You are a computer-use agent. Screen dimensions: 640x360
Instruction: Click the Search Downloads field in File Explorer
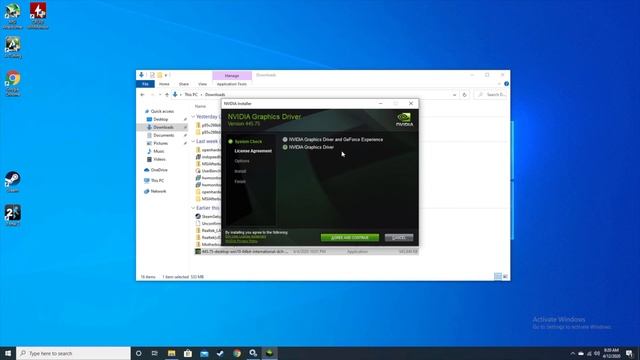pyautogui.click(x=492, y=95)
